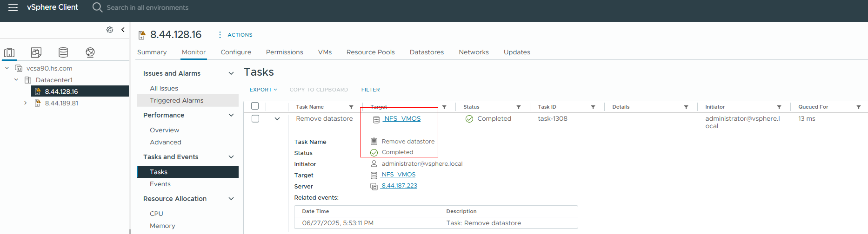Open Performance Advanced menu item
This screenshot has height=234, width=868.
[166, 142]
